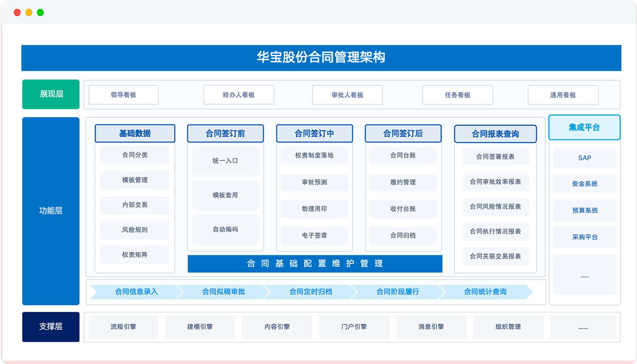Click the blue 功能层 side label

(x=51, y=211)
